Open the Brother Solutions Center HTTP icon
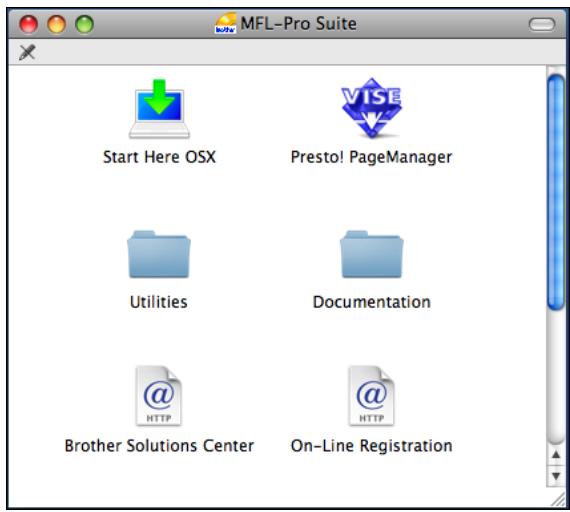The height and width of the screenshot is (512, 570). pos(159,396)
